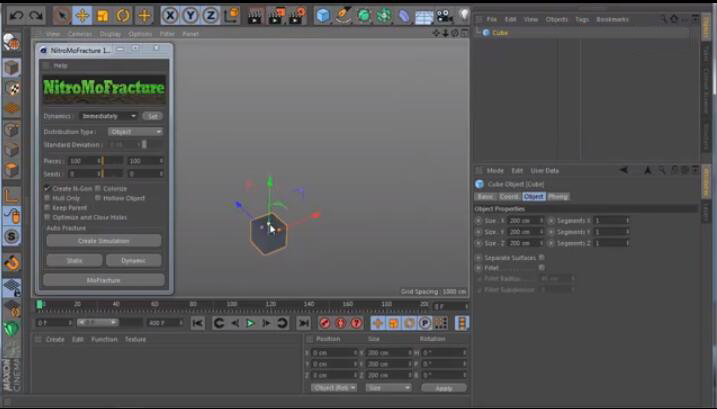Select Polygons mode in left sidebar
Image resolution: width=717 pixels, height=409 pixels.
pyautogui.click(x=12, y=170)
